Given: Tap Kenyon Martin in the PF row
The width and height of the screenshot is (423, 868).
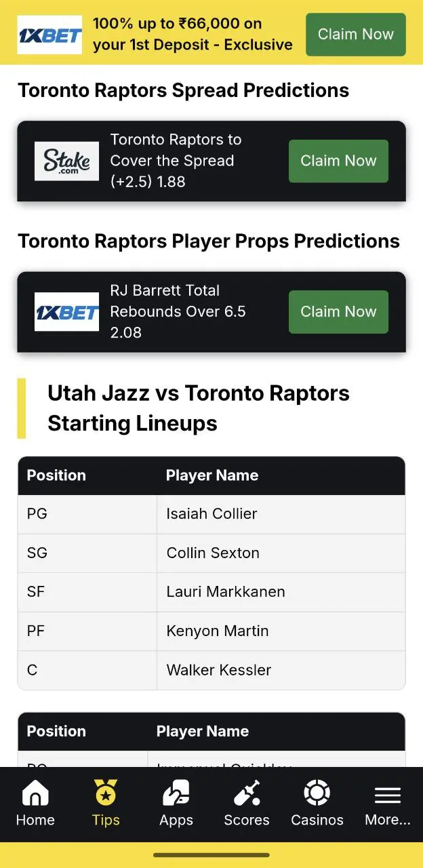Looking at the screenshot, I should [x=218, y=631].
